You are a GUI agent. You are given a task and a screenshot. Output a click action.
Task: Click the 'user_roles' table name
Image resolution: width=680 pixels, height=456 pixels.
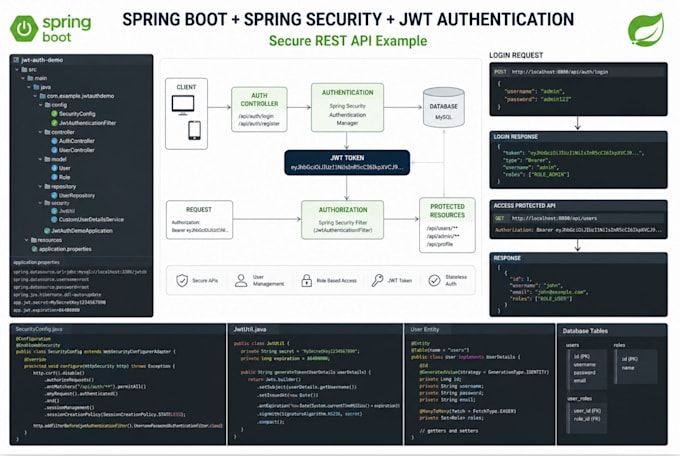click(579, 399)
